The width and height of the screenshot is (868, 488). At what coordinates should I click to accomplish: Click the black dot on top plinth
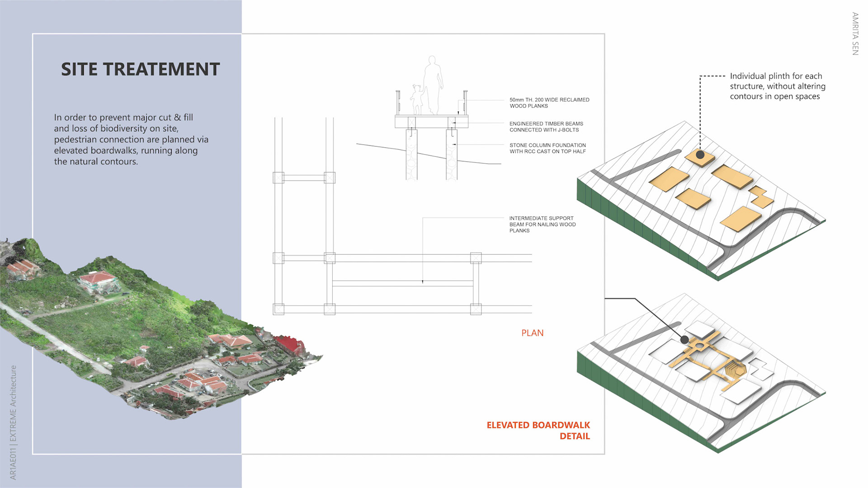click(700, 155)
